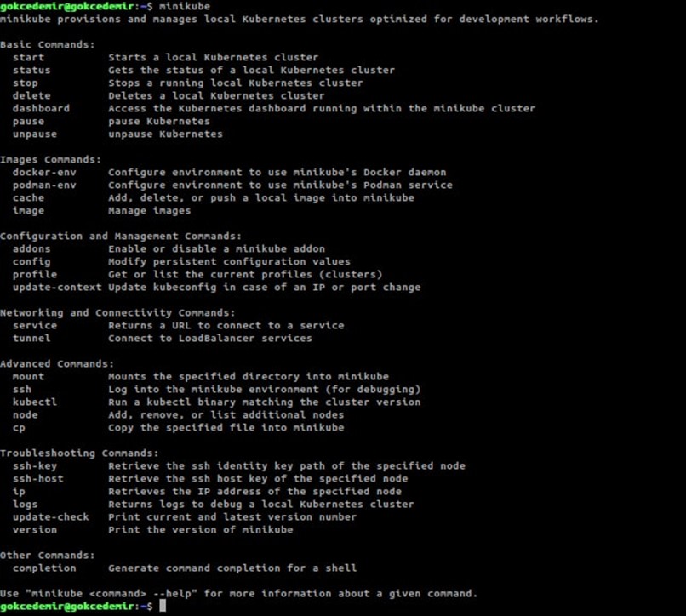Click the 'logs' command text
The image size is (686, 616).
pos(25,505)
